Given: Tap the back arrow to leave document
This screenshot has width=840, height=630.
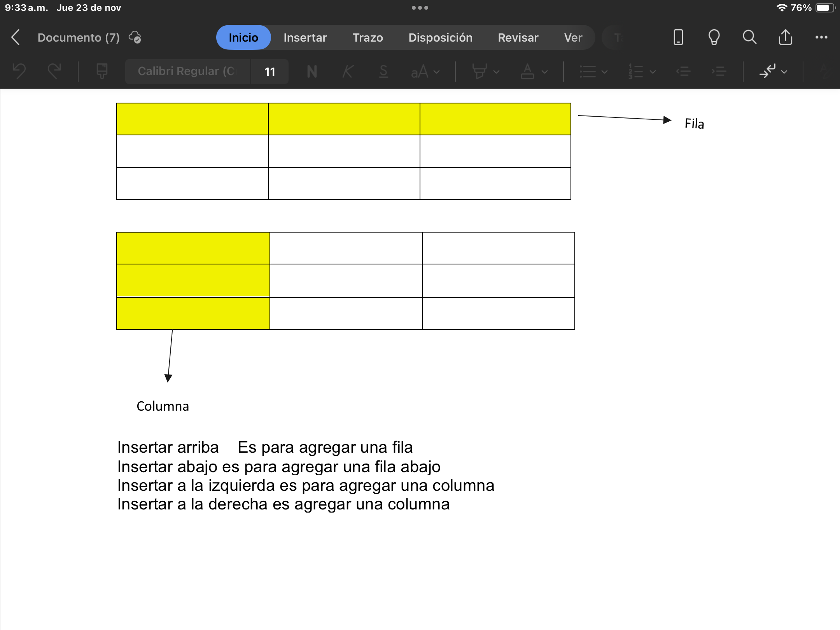Looking at the screenshot, I should [16, 37].
